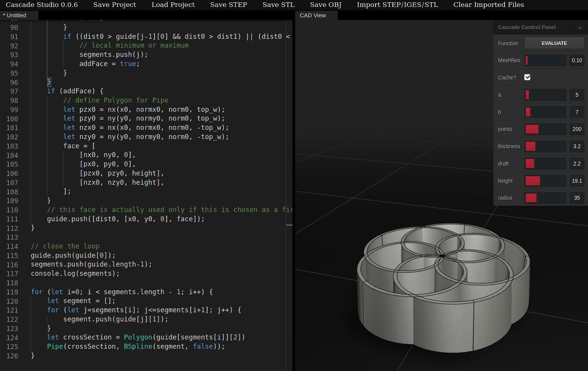Select the Untitled editor tab
The height and width of the screenshot is (371, 588).
click(x=19, y=15)
